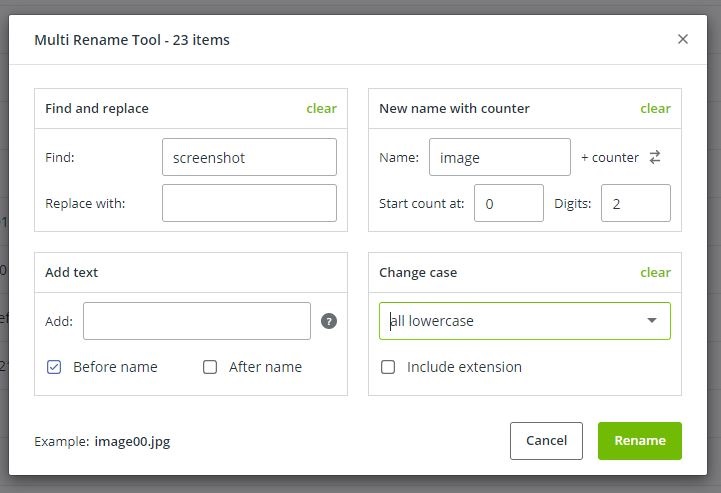
Task: Close the Multi Rename Tool dialog
Action: [683, 39]
